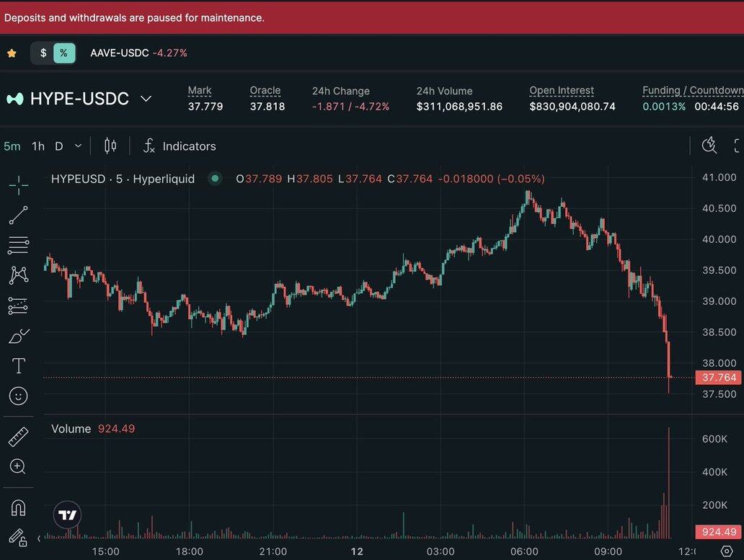Toggle magnet mode for drawings
Viewport: 744px width, 560px height.
tap(19, 507)
